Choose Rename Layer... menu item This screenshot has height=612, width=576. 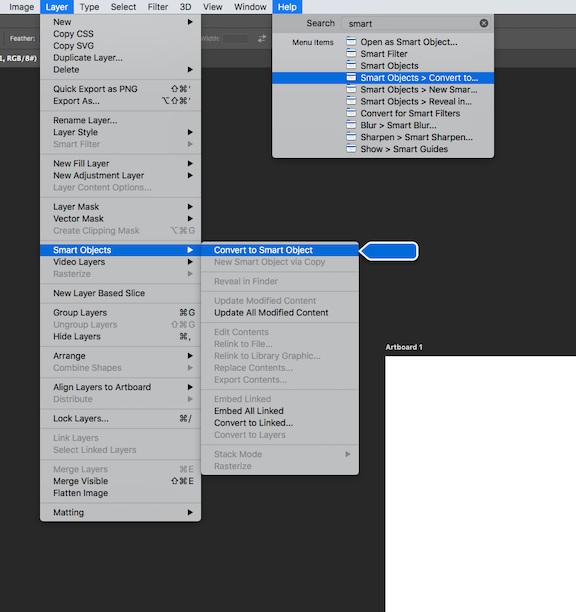click(121, 120)
